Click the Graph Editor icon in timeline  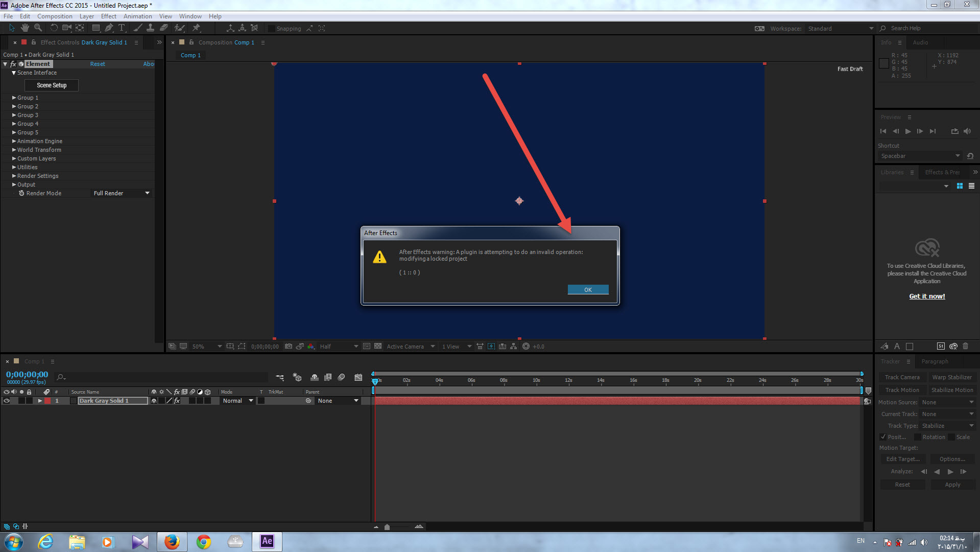point(358,378)
